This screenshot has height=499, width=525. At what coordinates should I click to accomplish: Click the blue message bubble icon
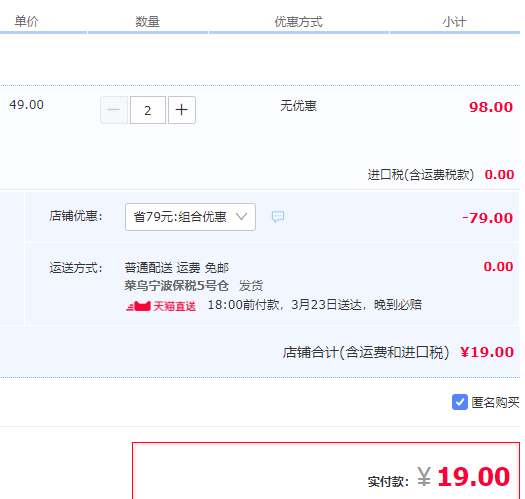pos(278,217)
